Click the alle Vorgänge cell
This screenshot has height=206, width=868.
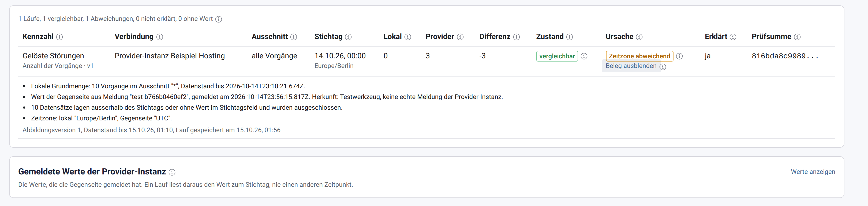(274, 56)
